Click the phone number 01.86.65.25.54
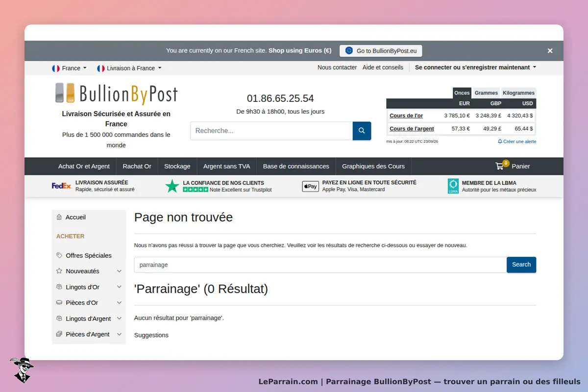The image size is (588, 392). (280, 98)
